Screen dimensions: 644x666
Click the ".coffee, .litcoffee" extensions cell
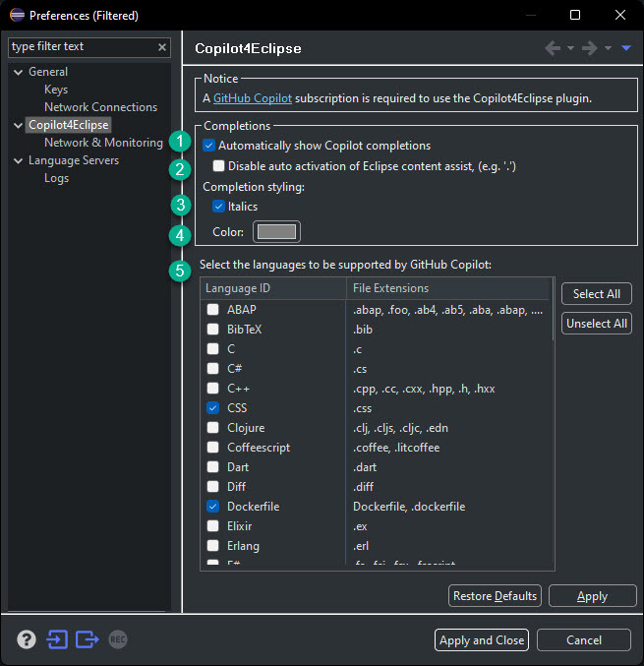(x=396, y=448)
